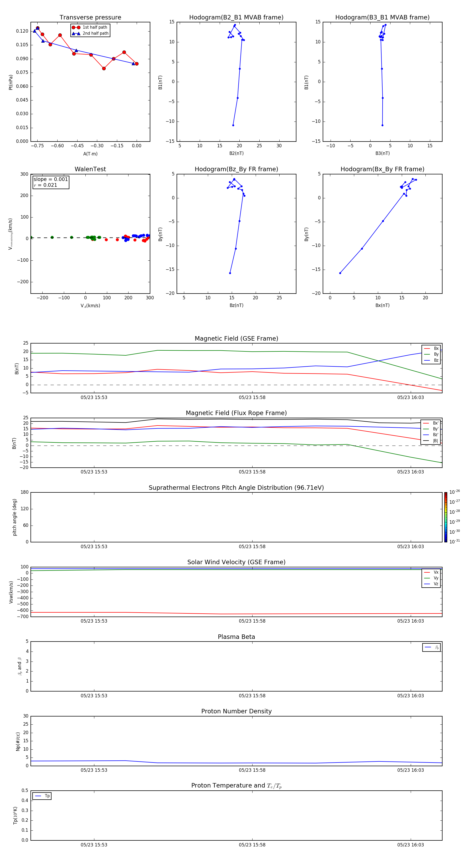Select the Vx entry in velocity legend

431,572
